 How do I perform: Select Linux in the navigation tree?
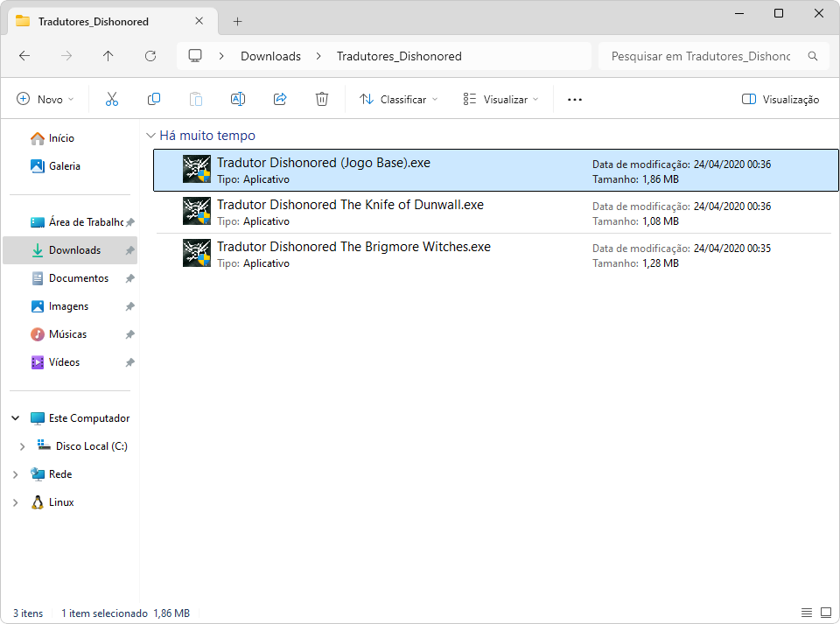pyautogui.click(x=52, y=502)
